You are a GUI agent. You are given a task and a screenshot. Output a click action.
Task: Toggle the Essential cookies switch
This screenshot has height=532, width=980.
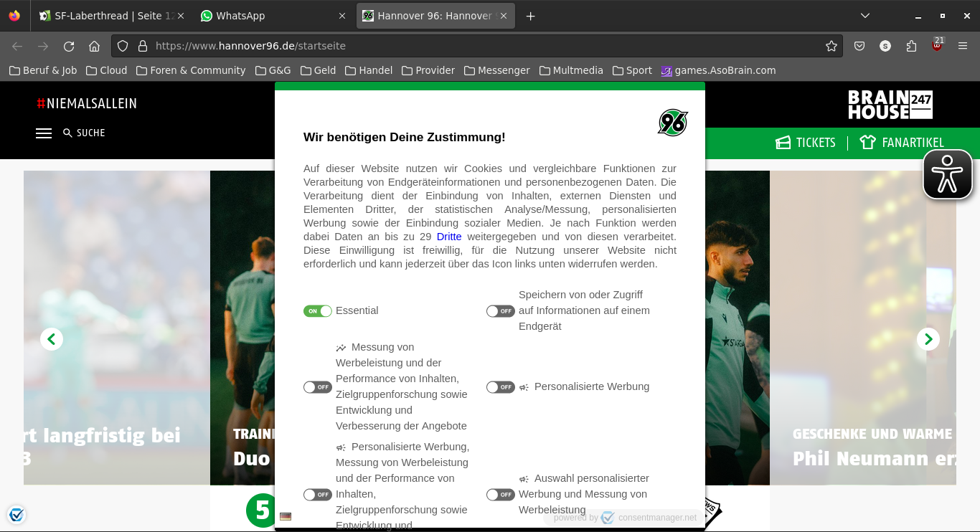click(318, 311)
